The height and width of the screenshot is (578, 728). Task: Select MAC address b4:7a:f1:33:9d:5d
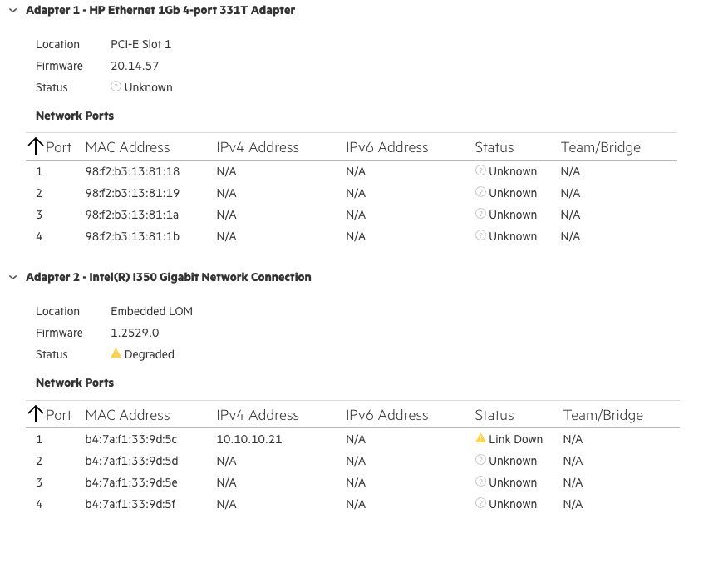pos(131,461)
